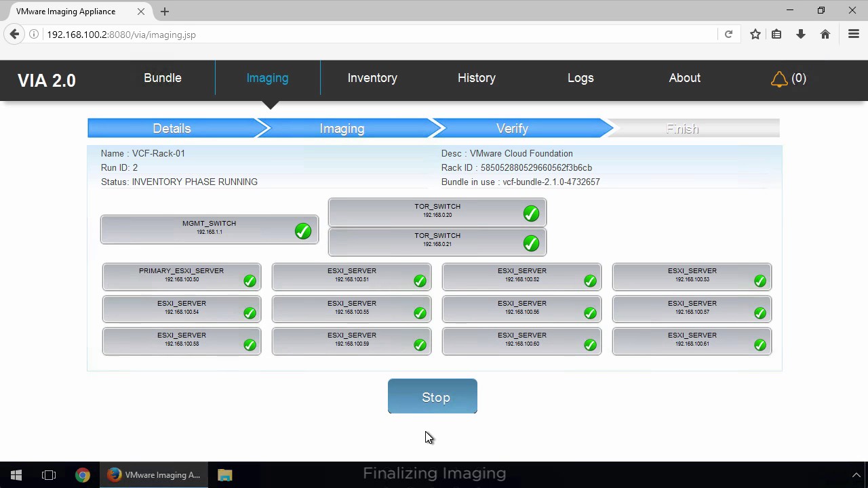The width and height of the screenshot is (868, 488).
Task: Open a new browser tab
Action: (x=165, y=12)
